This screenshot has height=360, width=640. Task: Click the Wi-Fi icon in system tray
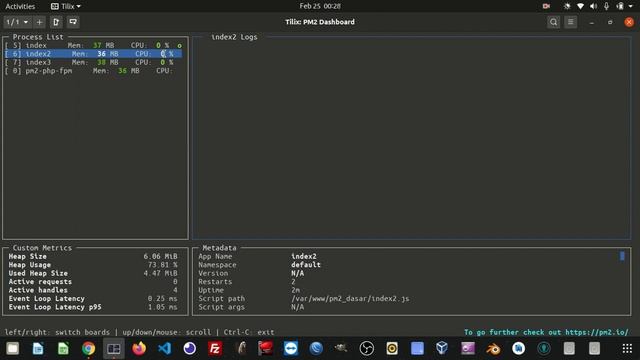click(x=580, y=6)
